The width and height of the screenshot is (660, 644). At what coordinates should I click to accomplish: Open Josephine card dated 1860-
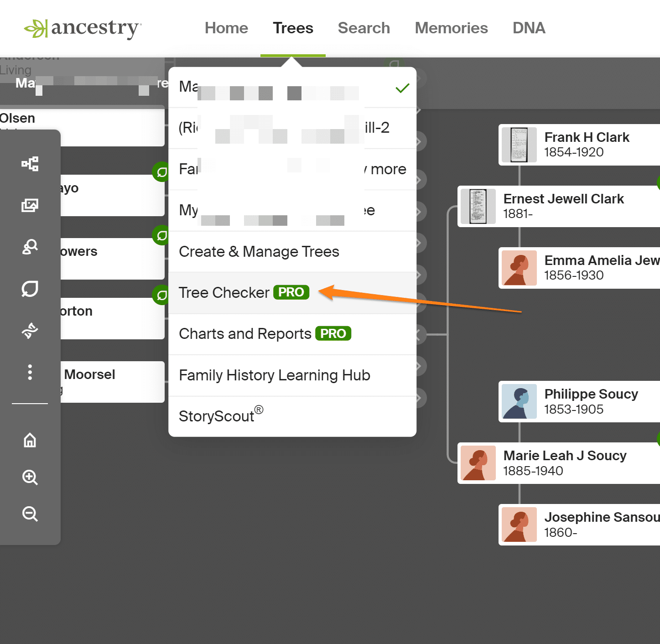[579, 525]
